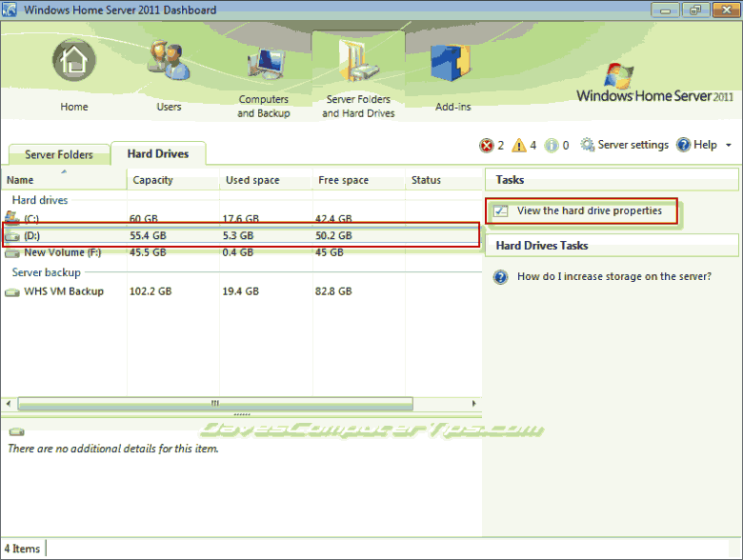
Task: Sort by the Free space column
Action: 359,180
